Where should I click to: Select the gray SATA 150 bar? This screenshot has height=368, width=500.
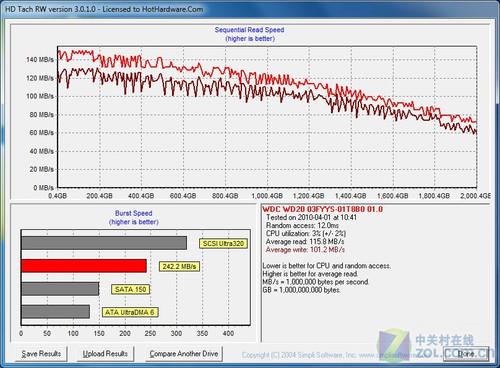tap(60, 289)
